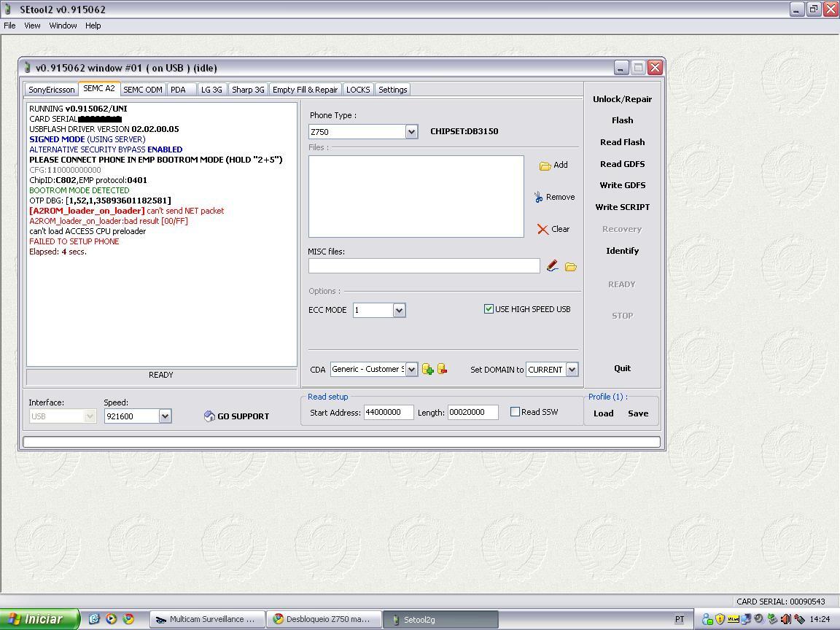
Task: Click the GO SUPPORT icon
Action: click(x=209, y=416)
